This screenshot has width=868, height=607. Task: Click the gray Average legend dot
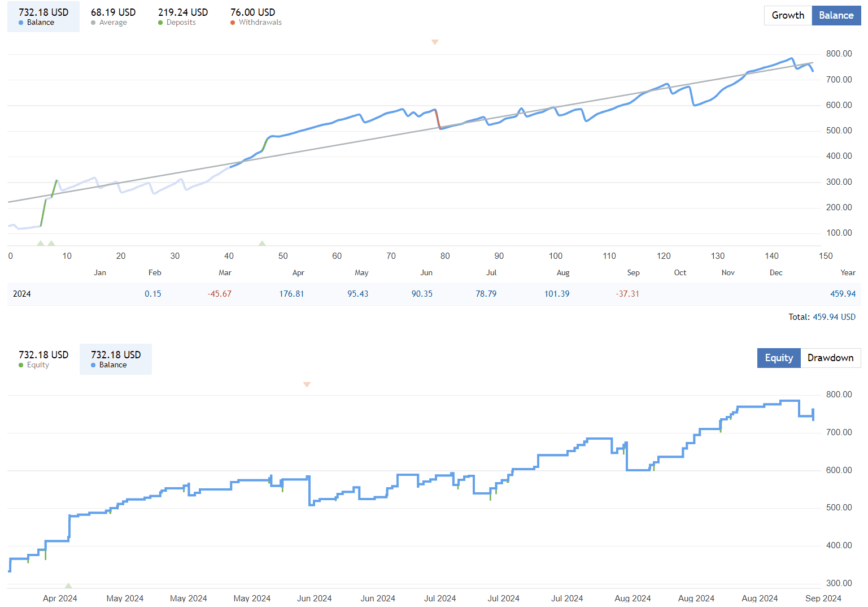click(x=93, y=23)
